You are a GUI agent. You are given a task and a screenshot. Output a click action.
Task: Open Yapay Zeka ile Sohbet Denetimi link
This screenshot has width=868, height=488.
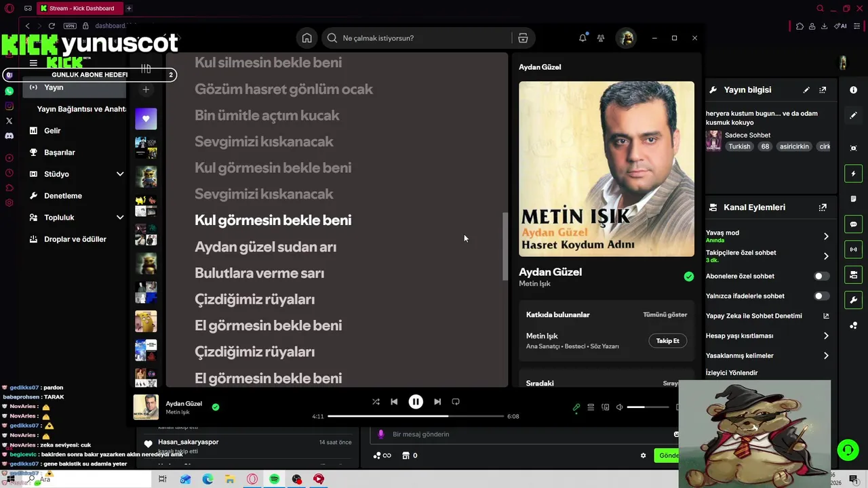768,316
